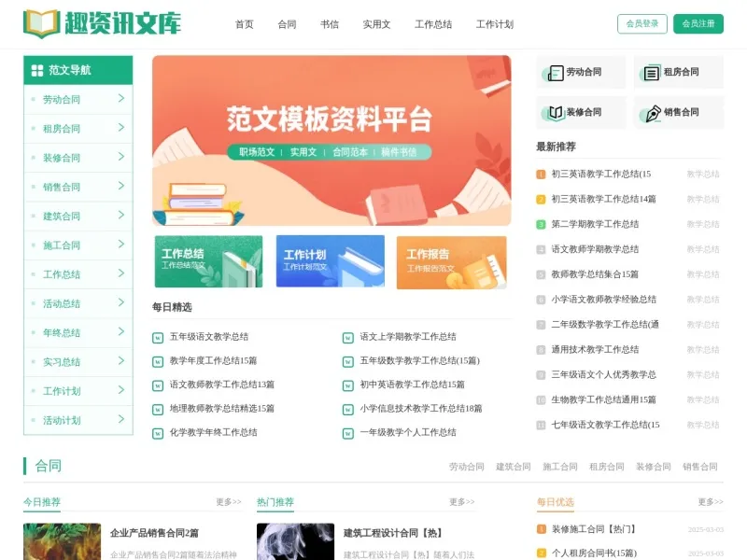Open the green 工作总结范文 tile
Viewport: 747px width, 560px height.
coord(208,261)
